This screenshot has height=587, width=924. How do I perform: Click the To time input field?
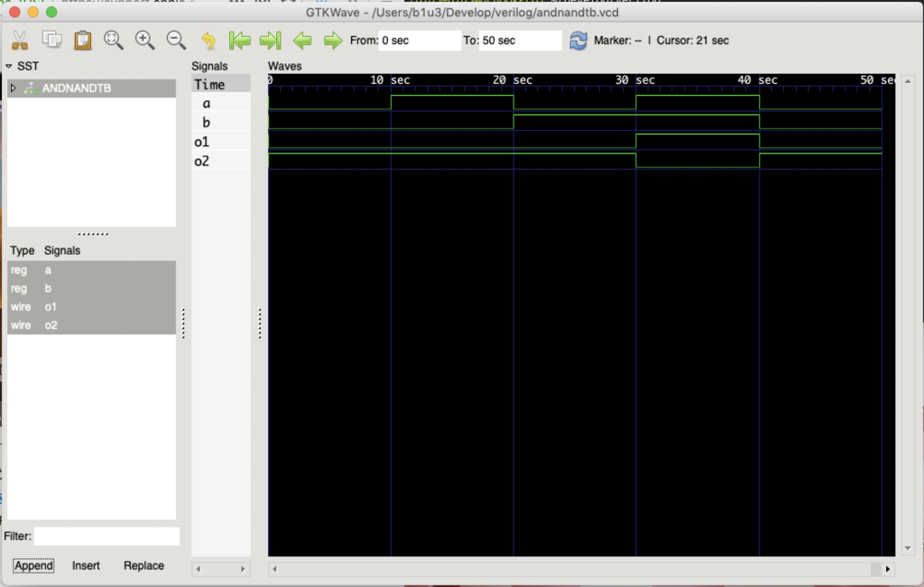[x=520, y=40]
